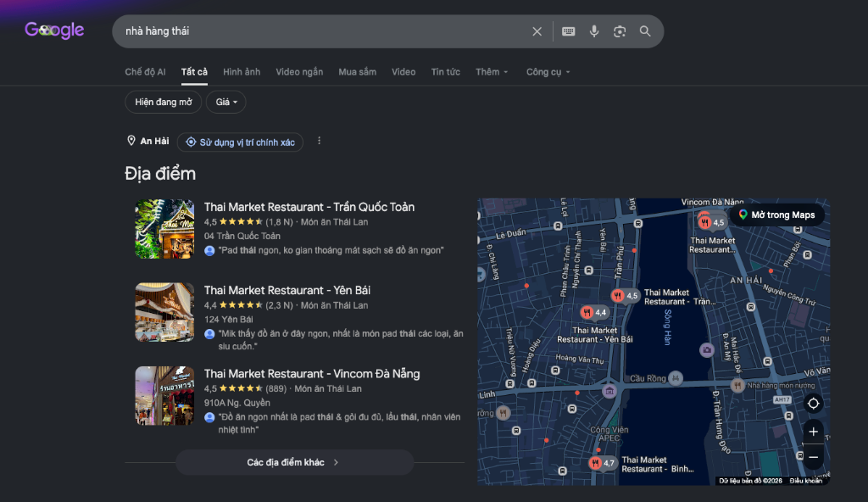The height and width of the screenshot is (502, 868).
Task: Go to the Mua sắm tab
Action: 357,72
